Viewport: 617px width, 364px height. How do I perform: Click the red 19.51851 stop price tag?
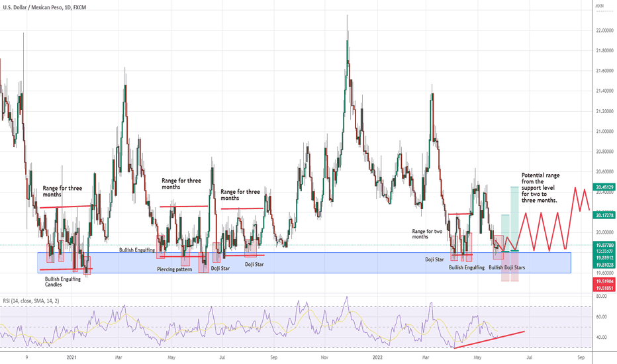pyautogui.click(x=604, y=288)
